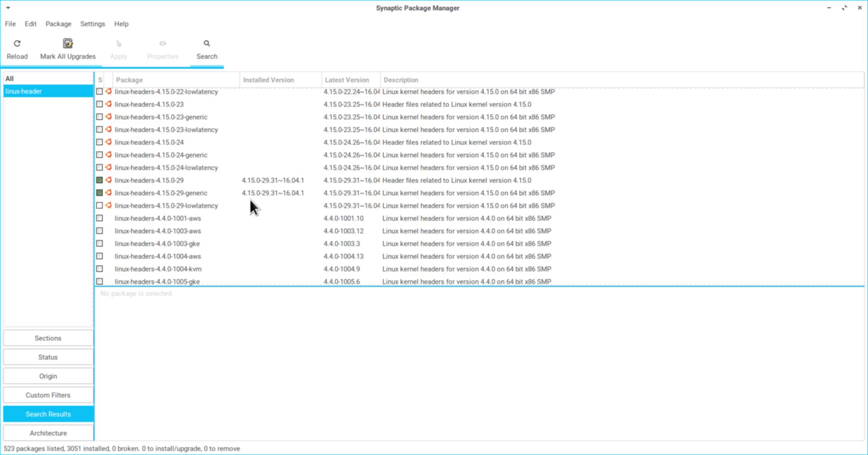Toggle status checkbox for linux-headers-4.15.0-24

point(99,142)
